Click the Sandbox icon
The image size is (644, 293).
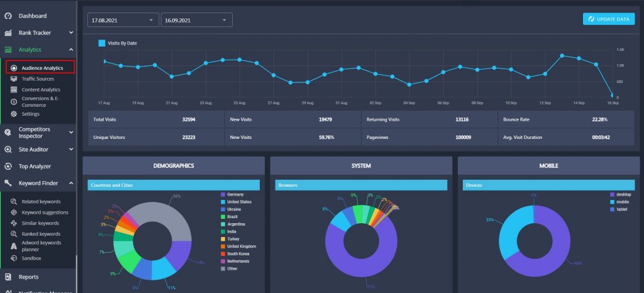pyautogui.click(x=14, y=258)
